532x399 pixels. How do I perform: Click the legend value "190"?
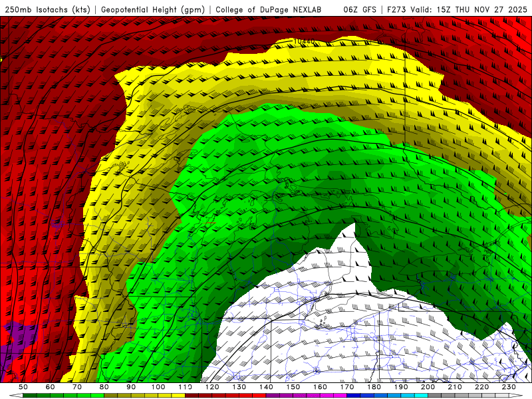(x=401, y=387)
